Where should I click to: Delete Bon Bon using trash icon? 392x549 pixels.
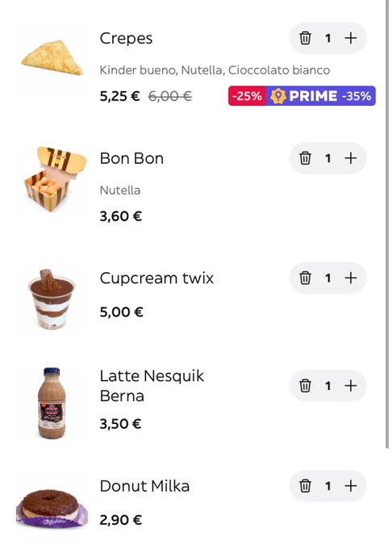[305, 158]
